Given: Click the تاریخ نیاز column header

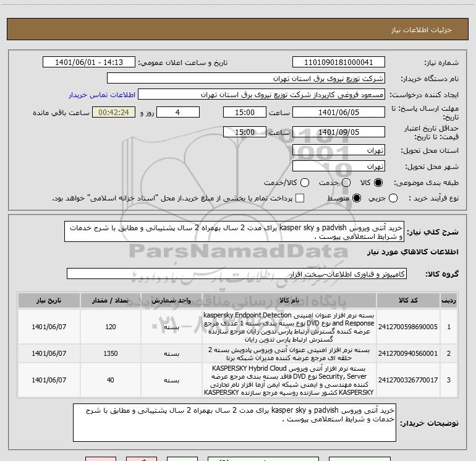Looking at the screenshot, I should [x=49, y=301].
